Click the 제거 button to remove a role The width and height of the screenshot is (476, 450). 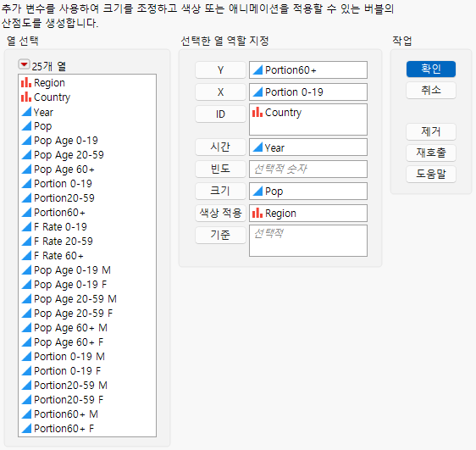(431, 132)
